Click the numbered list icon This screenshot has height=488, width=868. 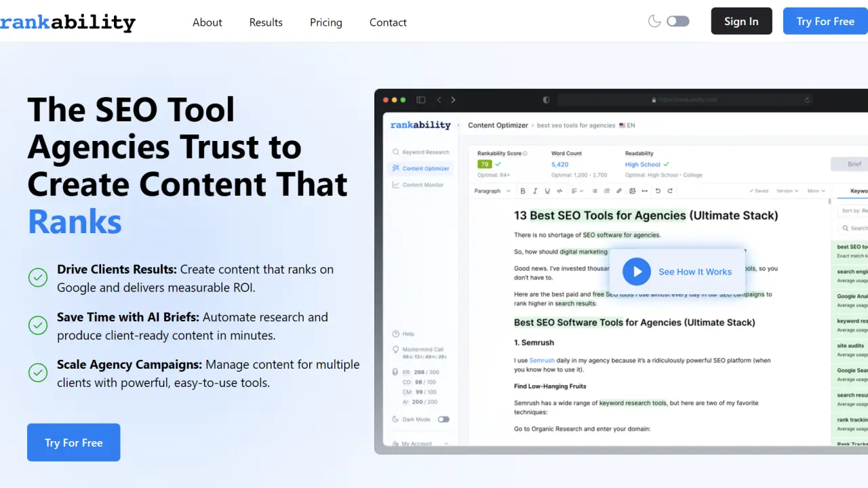tap(607, 191)
